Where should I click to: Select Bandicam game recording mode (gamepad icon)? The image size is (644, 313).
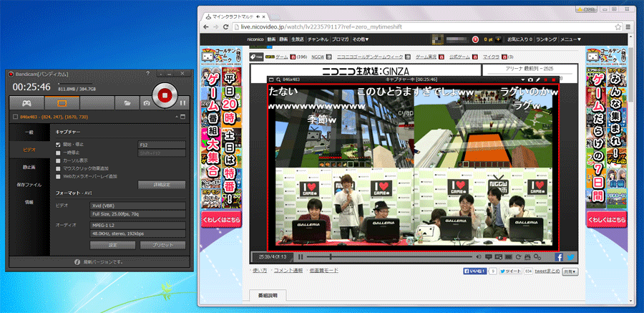(x=26, y=103)
